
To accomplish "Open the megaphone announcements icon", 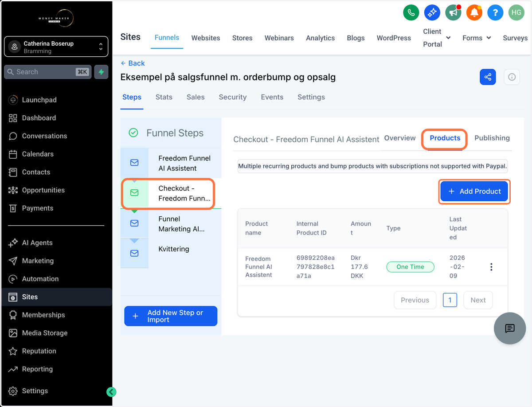I will click(x=453, y=12).
